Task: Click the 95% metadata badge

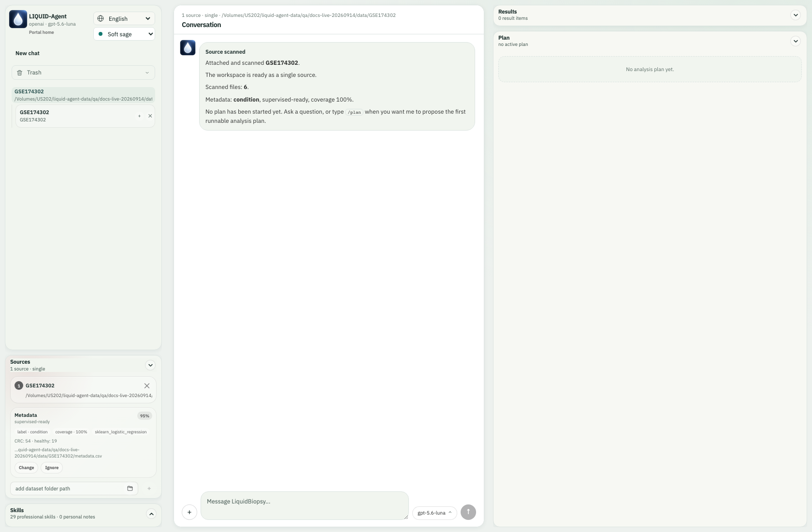Action: (x=145, y=416)
